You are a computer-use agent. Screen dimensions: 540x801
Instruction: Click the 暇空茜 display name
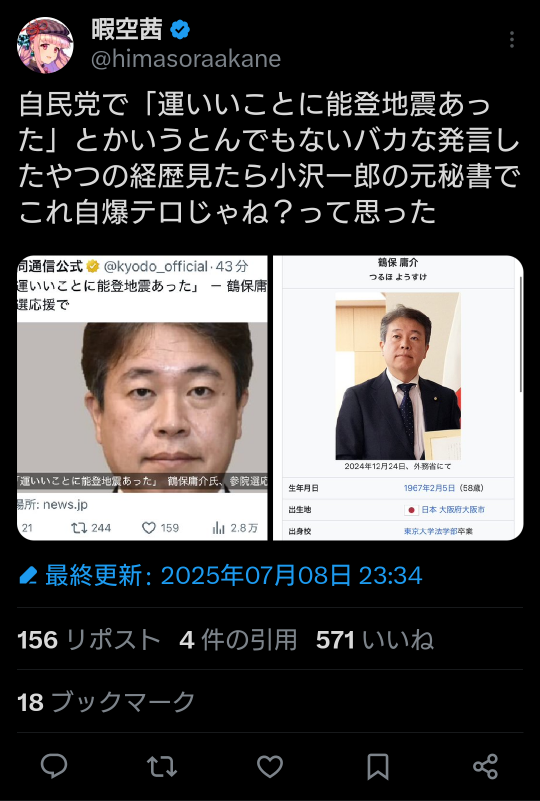127,30
